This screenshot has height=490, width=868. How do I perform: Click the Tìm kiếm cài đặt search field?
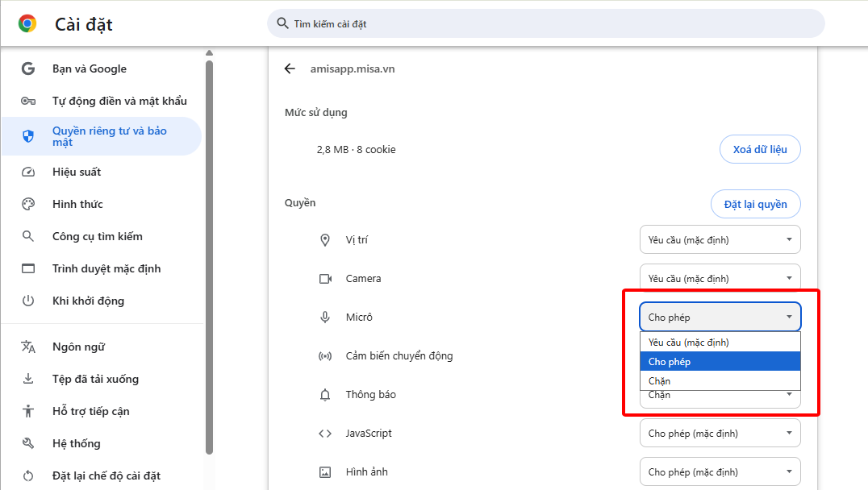pyautogui.click(x=546, y=23)
